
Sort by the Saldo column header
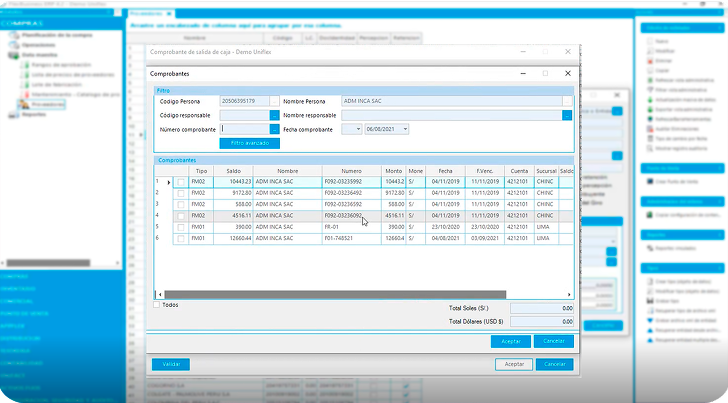233,171
